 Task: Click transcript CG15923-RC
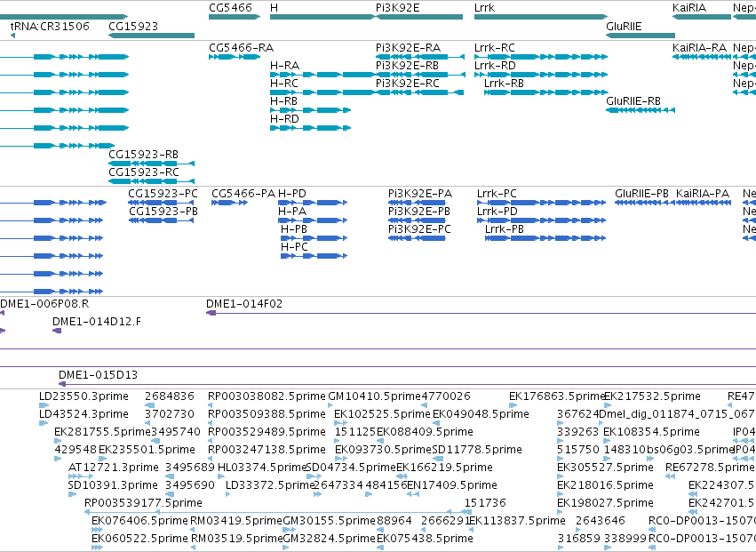point(151,181)
